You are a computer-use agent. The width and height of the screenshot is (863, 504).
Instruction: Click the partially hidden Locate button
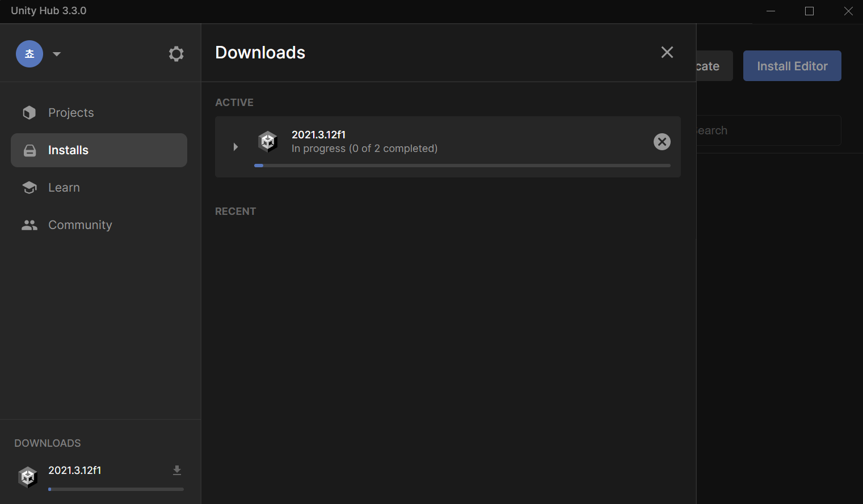(x=714, y=66)
